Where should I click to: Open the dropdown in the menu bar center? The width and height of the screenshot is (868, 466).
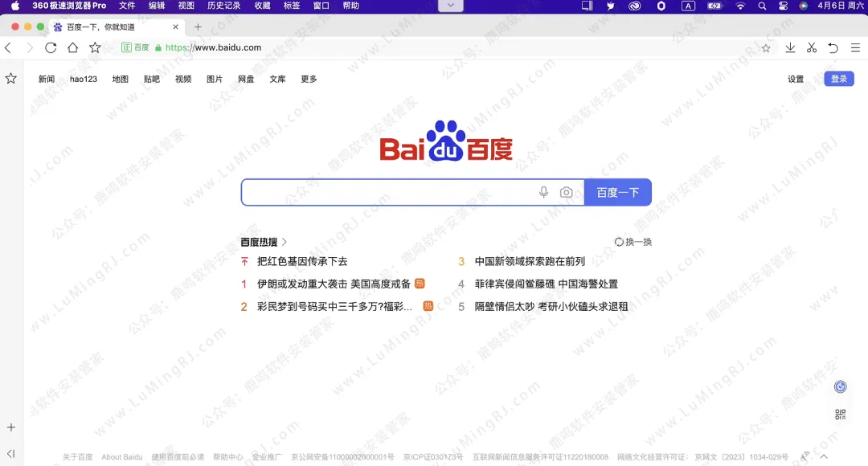coord(450,6)
